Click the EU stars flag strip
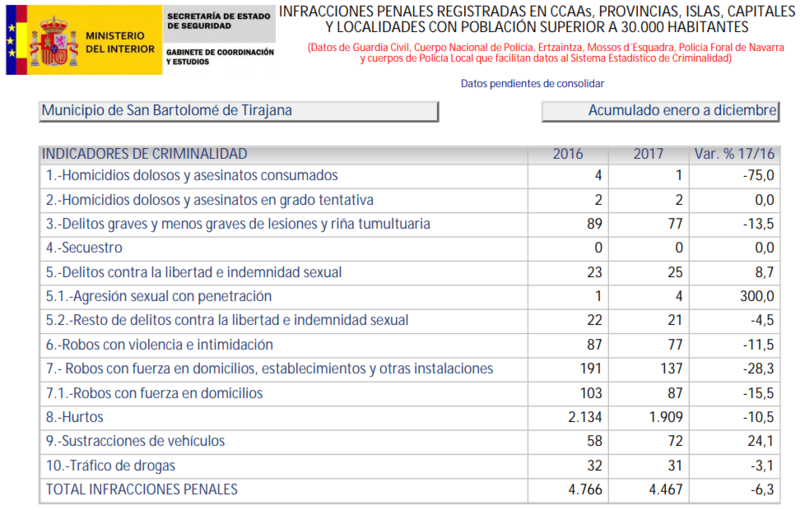This screenshot has height=510, width=800. pyautogui.click(x=13, y=40)
